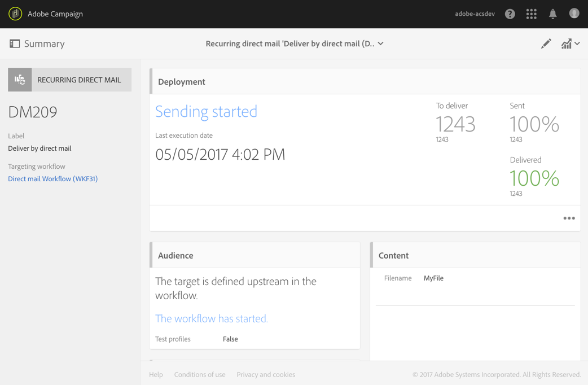Open the reports chart icon
This screenshot has height=385, width=588.
pyautogui.click(x=566, y=43)
